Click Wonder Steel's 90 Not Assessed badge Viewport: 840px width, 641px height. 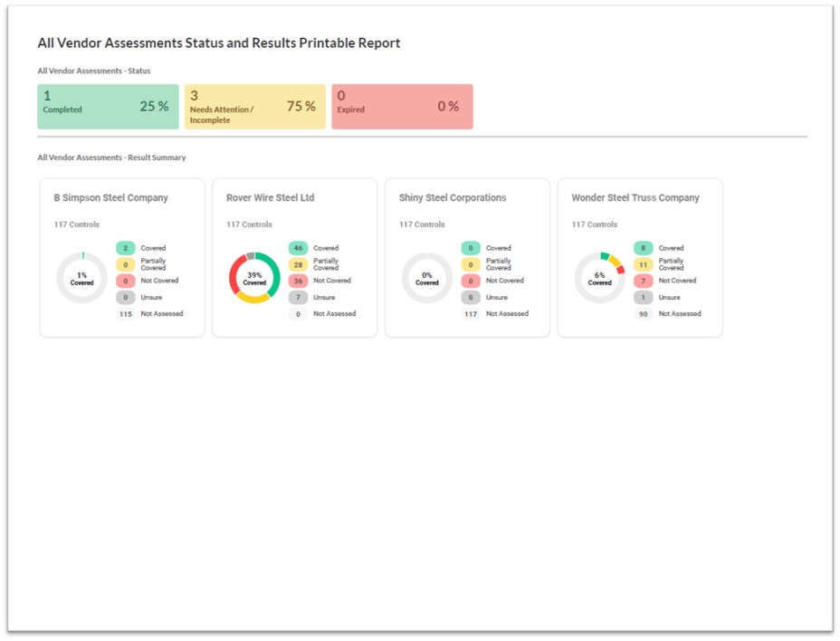tap(643, 314)
